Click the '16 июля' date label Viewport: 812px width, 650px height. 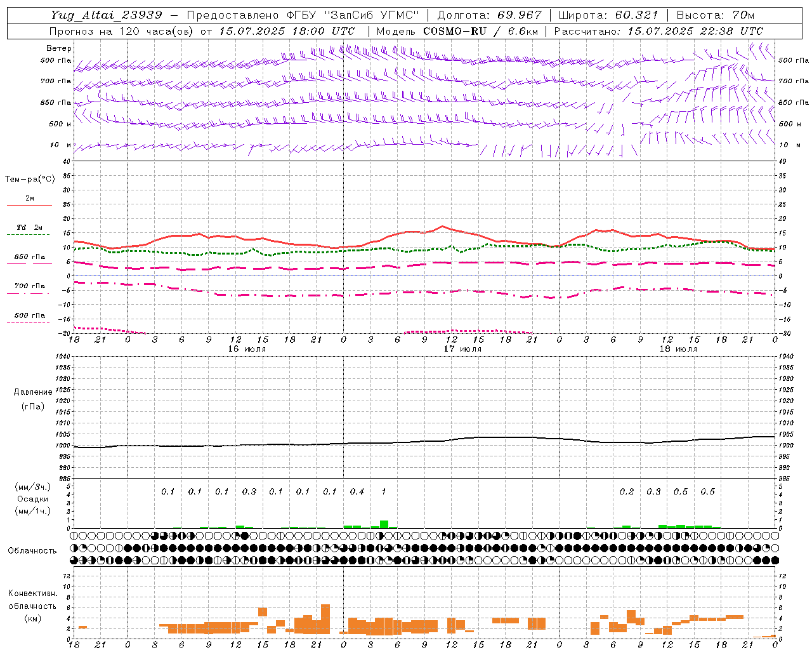(x=247, y=348)
